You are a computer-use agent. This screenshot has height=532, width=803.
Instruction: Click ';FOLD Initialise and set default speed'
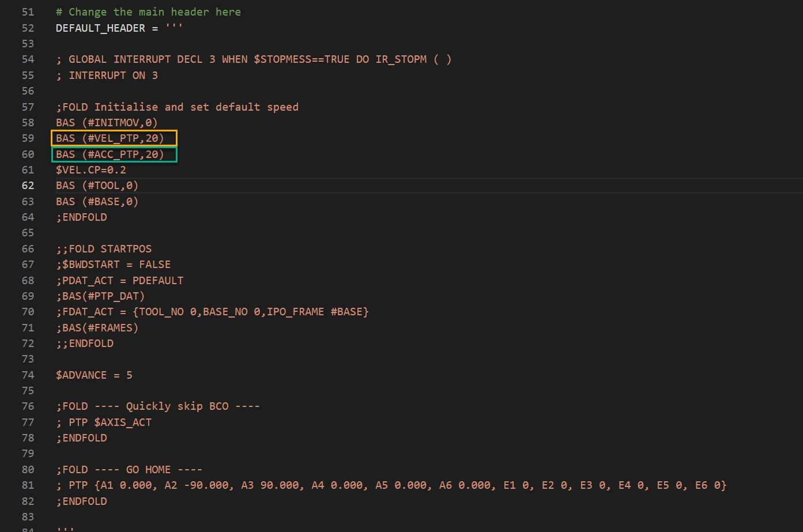point(177,107)
